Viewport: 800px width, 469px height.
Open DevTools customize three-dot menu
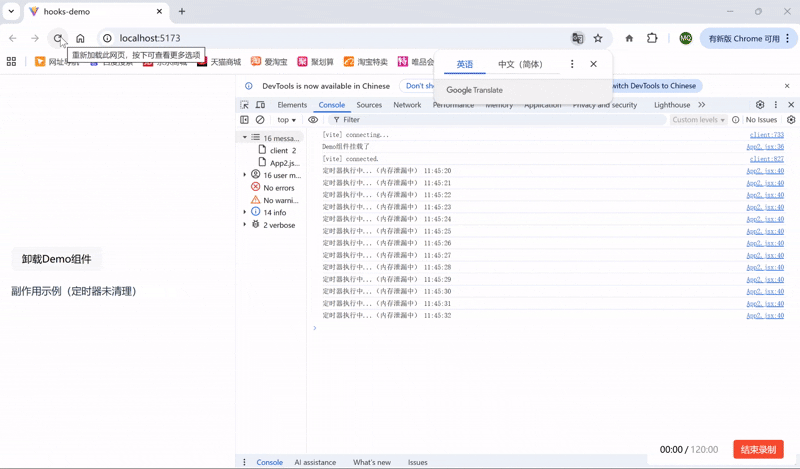(776, 105)
